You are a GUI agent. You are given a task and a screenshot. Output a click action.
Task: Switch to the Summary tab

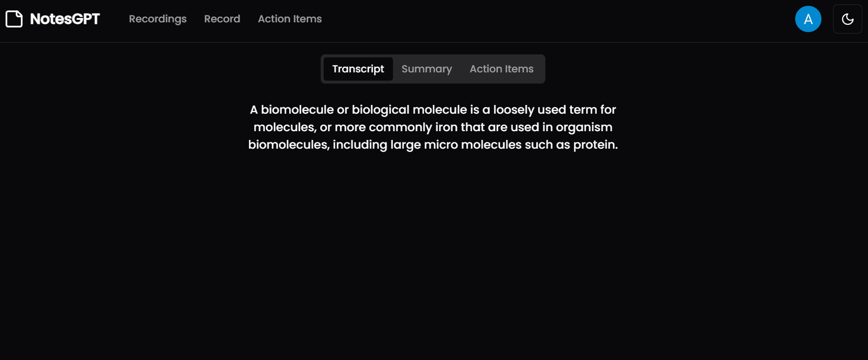click(x=427, y=69)
